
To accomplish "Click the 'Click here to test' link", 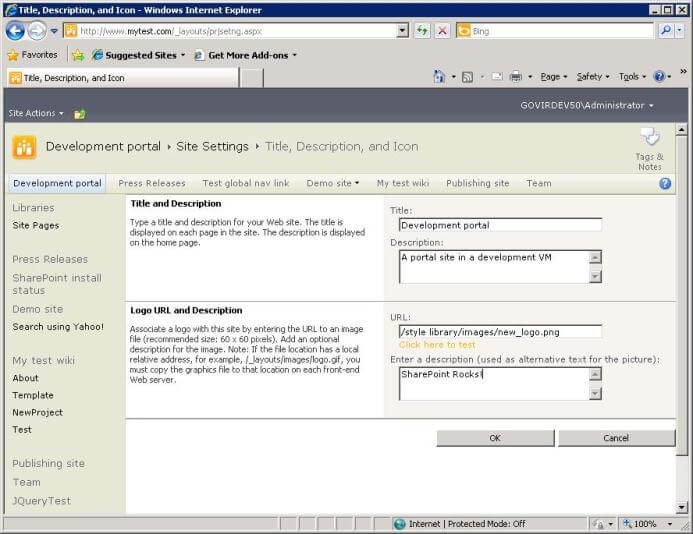I will [x=437, y=345].
